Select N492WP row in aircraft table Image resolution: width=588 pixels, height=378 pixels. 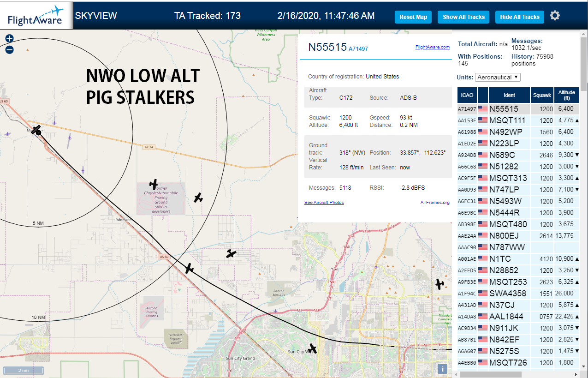tap(518, 132)
